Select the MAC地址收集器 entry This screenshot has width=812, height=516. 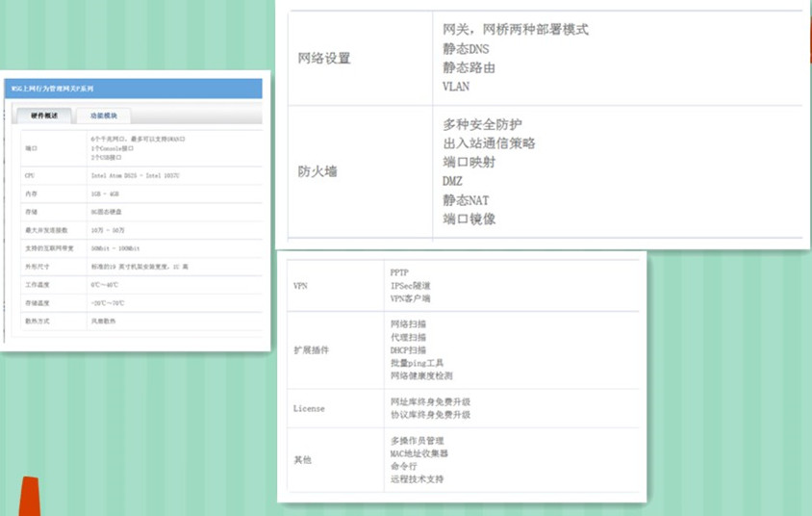[419, 453]
